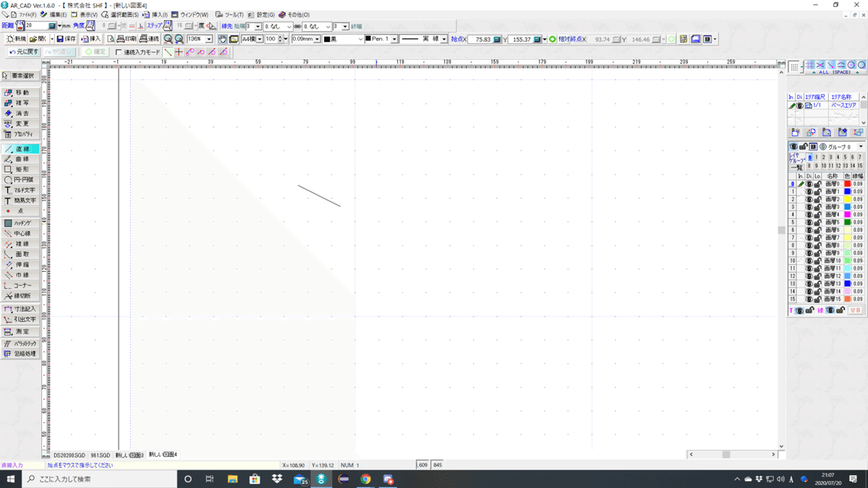The height and width of the screenshot is (488, 868).
Task: Open the プロパティ tool
Action: point(20,134)
